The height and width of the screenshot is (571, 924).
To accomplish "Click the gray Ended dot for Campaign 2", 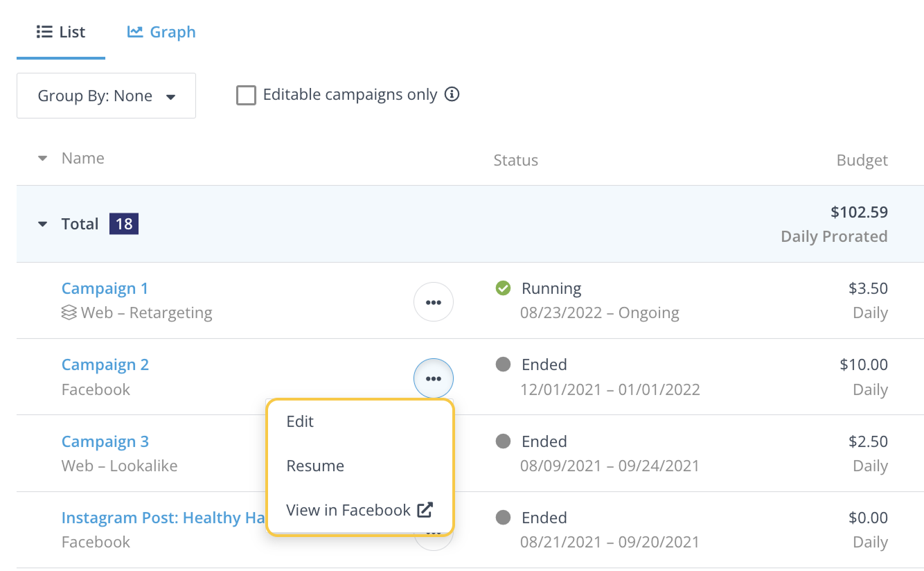I will (504, 364).
